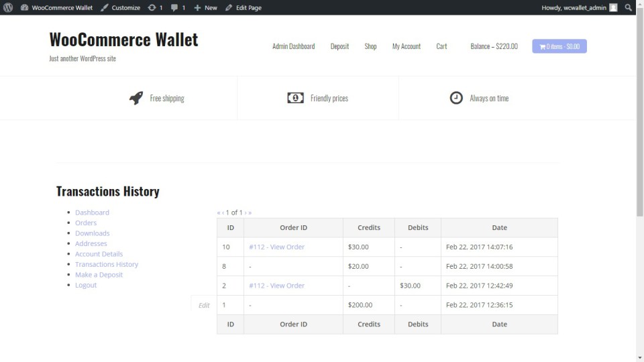This screenshot has width=644, height=362.
Task: Open the cart button showing 0 items
Action: pyautogui.click(x=559, y=46)
